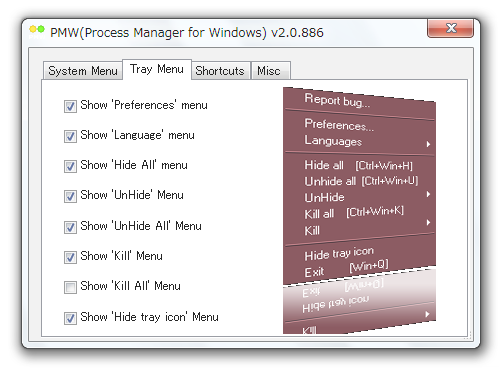Expand the Kill submenu arrow in preview

[x=428, y=222]
